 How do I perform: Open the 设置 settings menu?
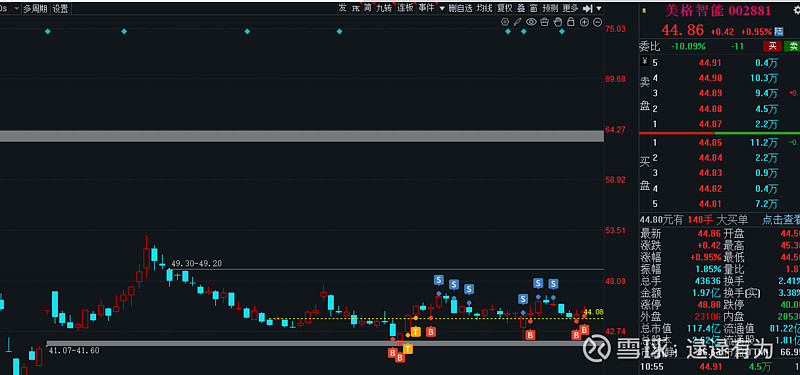[x=60, y=9]
